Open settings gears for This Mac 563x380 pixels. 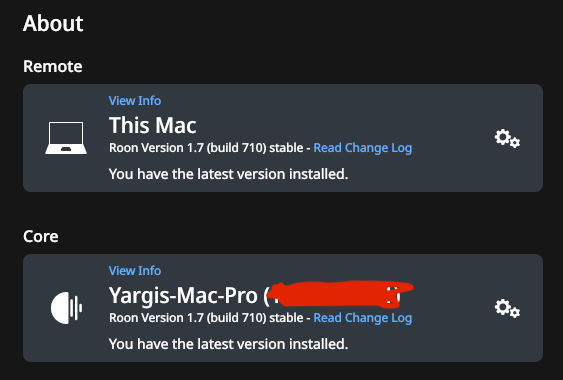pos(507,139)
